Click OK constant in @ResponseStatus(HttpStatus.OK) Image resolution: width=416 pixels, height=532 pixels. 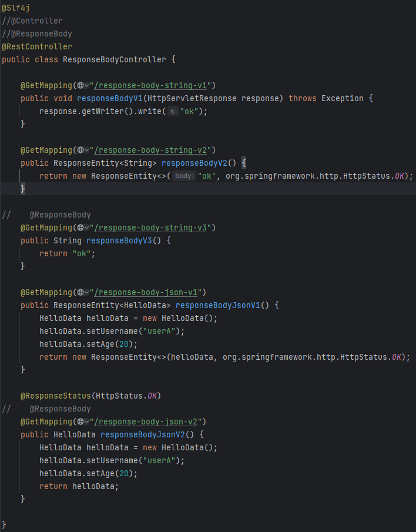[x=152, y=396]
